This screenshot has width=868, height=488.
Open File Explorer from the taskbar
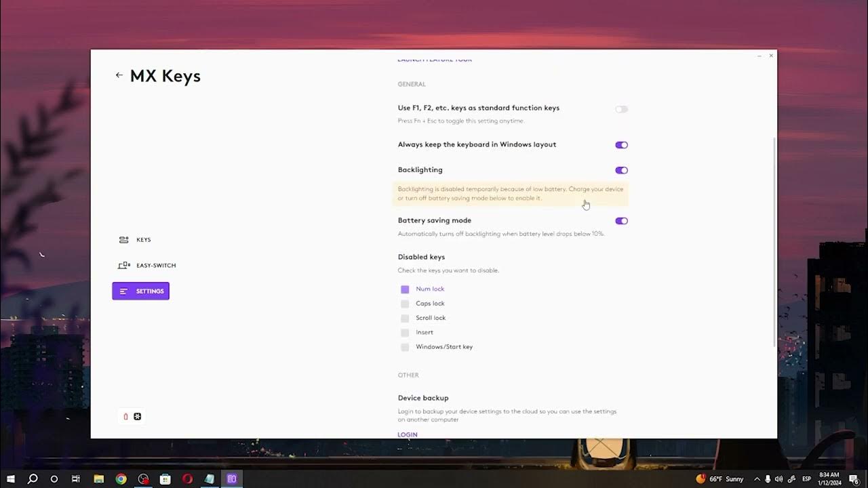click(x=98, y=479)
